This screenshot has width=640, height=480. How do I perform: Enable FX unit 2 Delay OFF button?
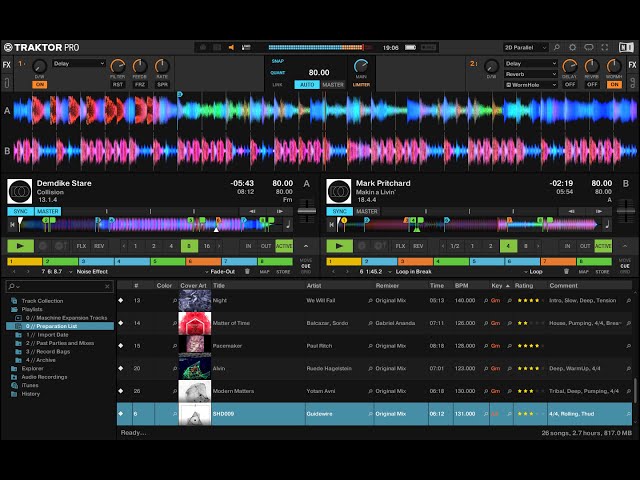pyautogui.click(x=570, y=84)
